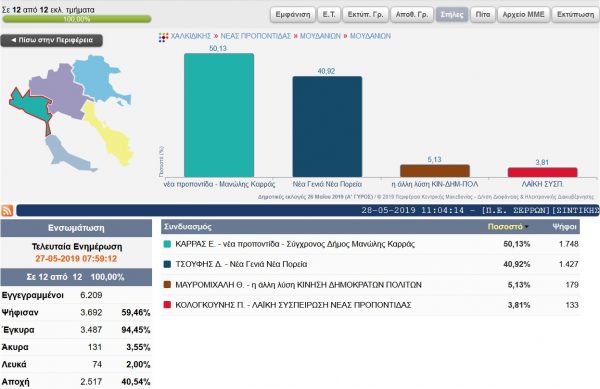The width and height of the screenshot is (600, 389).
Task: Click the teal Καρράς bar in chart
Action: (x=219, y=115)
